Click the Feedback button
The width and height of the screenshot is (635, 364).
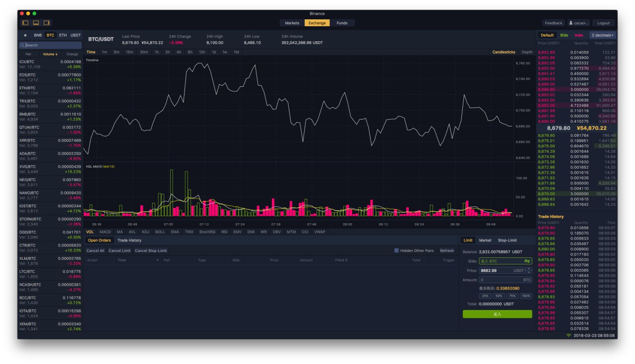pos(554,23)
